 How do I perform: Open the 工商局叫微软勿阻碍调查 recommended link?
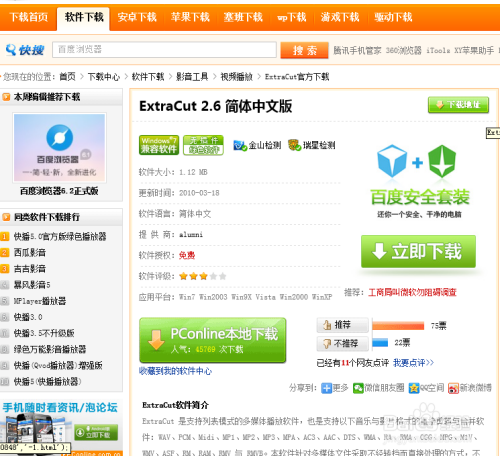[412, 292]
